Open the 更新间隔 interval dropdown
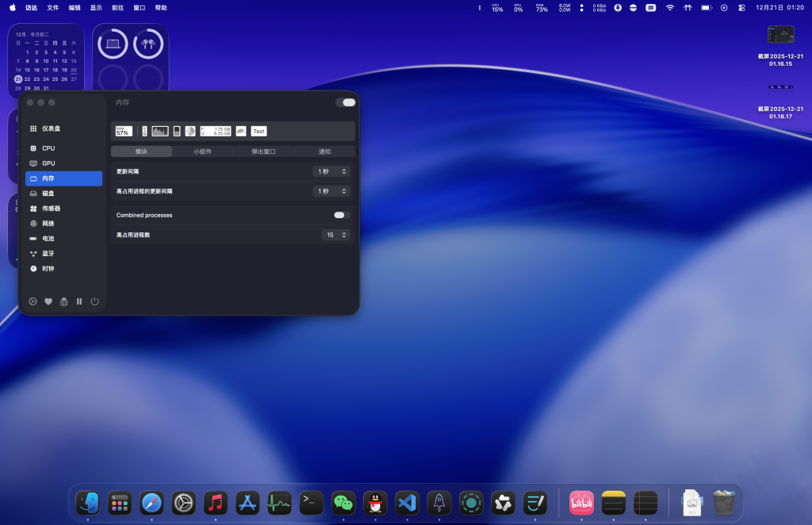The height and width of the screenshot is (525, 812). (331, 171)
